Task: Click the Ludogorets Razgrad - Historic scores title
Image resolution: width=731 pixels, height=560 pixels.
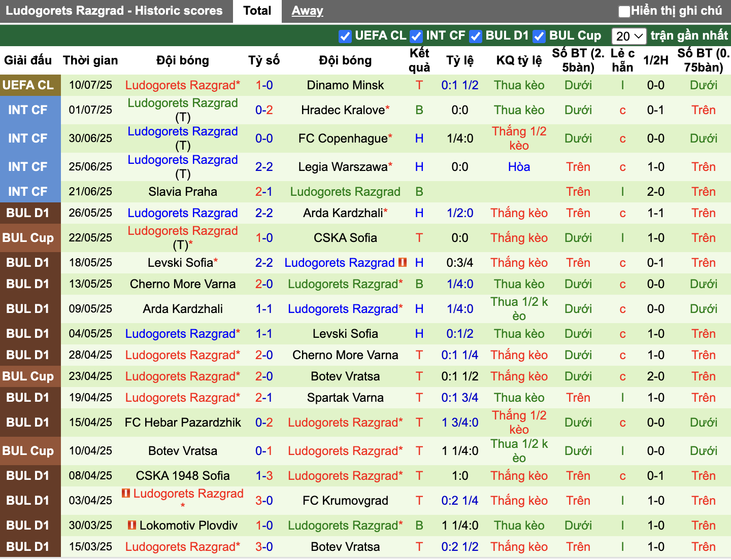Action: pos(114,11)
